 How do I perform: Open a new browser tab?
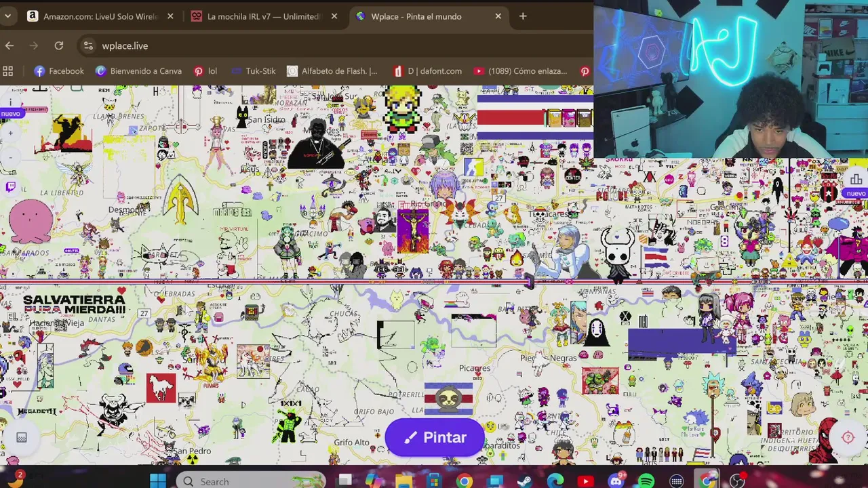(523, 16)
